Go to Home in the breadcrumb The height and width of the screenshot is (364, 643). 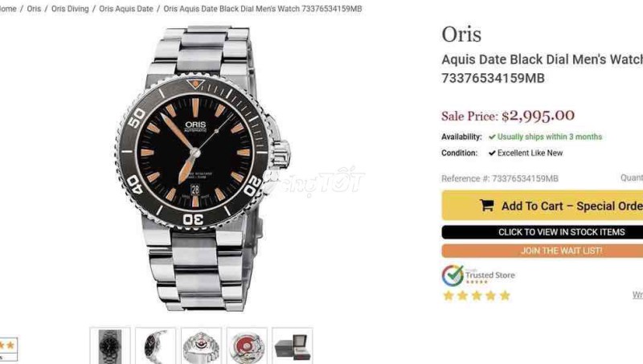coord(8,9)
